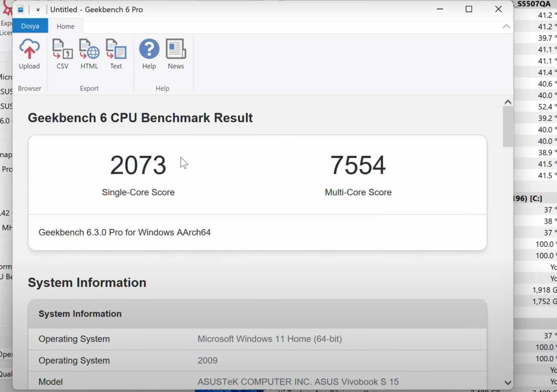Click Microsoft Windows 11 Home (64-bit) value
The height and width of the screenshot is (392, 557).
click(270, 339)
